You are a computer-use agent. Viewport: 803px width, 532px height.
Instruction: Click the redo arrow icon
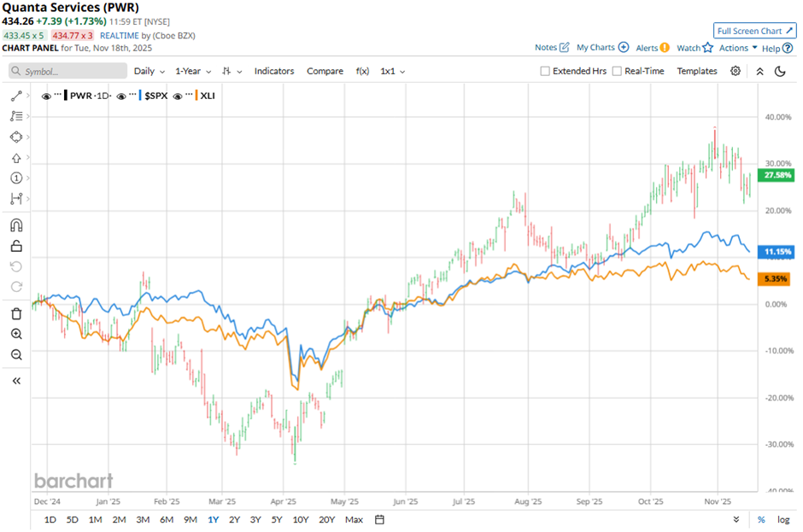(16, 287)
